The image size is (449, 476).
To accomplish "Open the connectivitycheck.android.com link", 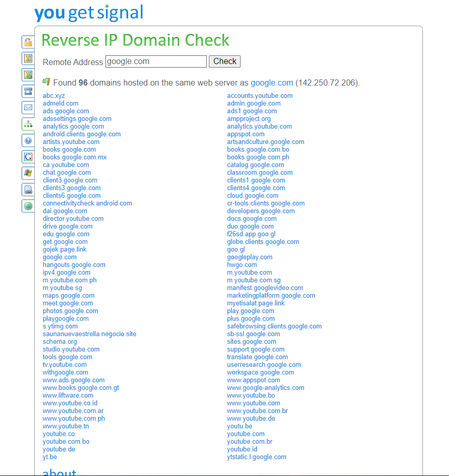I will [87, 203].
